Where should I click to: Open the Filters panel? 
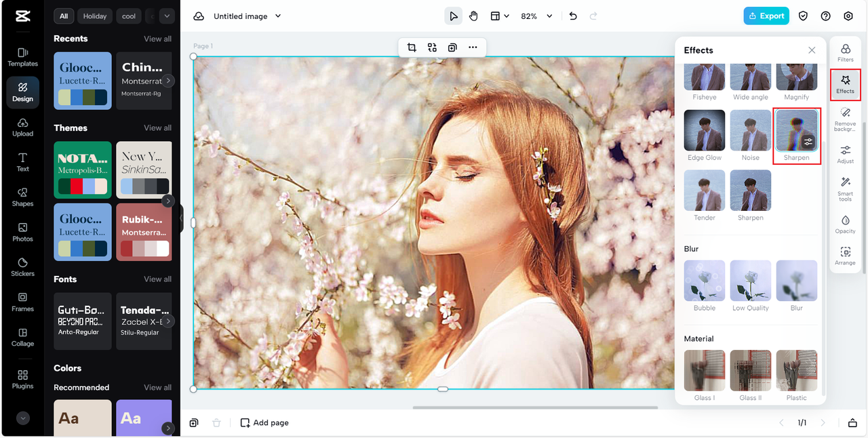coord(845,53)
